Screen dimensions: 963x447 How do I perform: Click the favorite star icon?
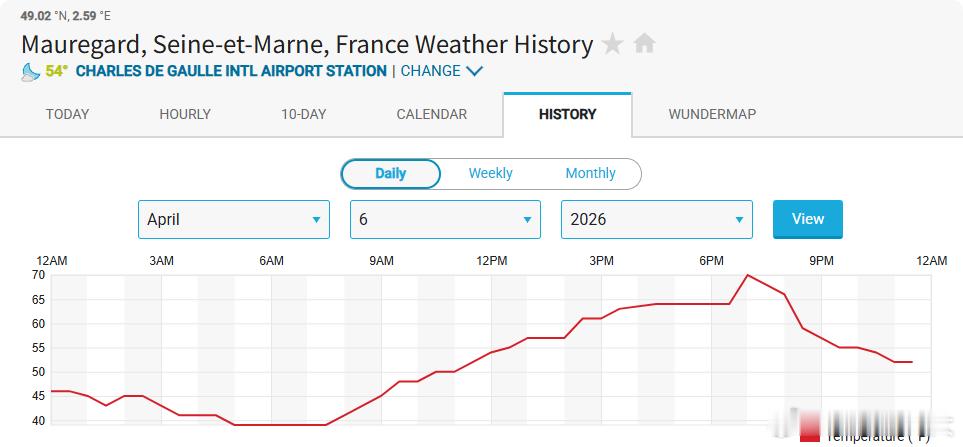tap(613, 44)
